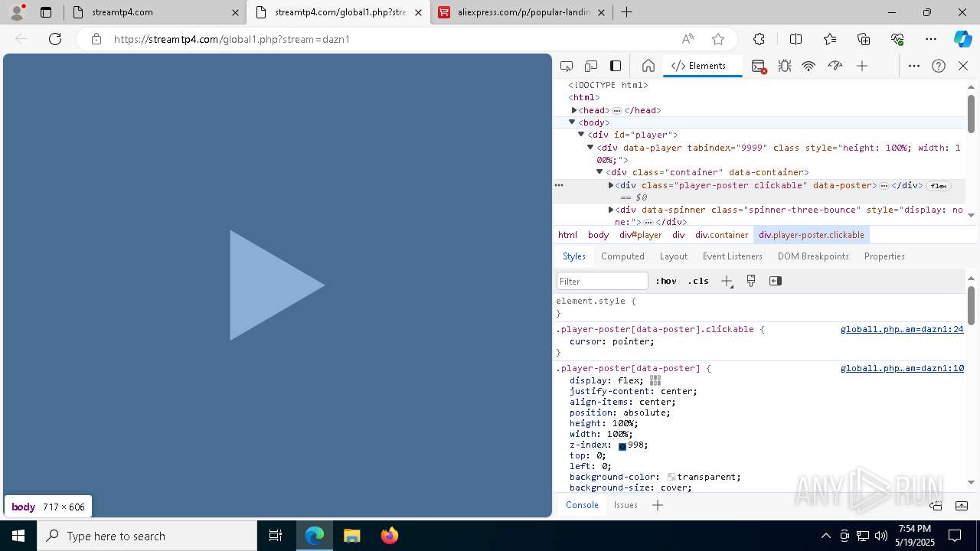Select body in the DOM breadcrumb

point(598,235)
